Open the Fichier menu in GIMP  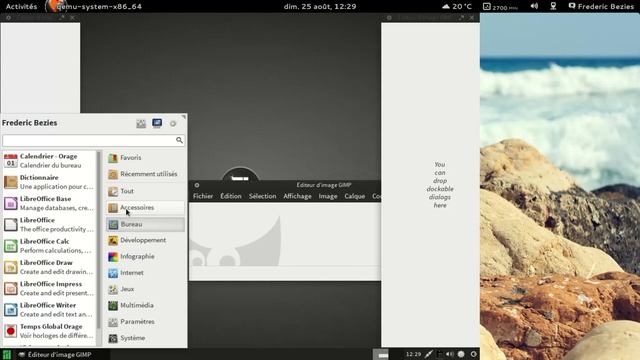[203, 196]
